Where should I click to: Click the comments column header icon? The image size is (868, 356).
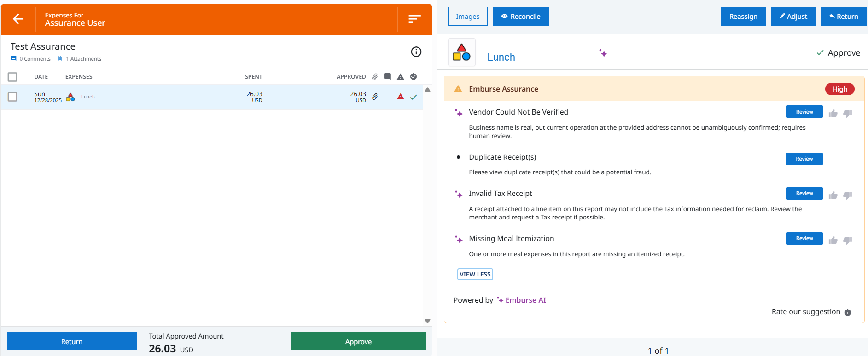(x=388, y=76)
